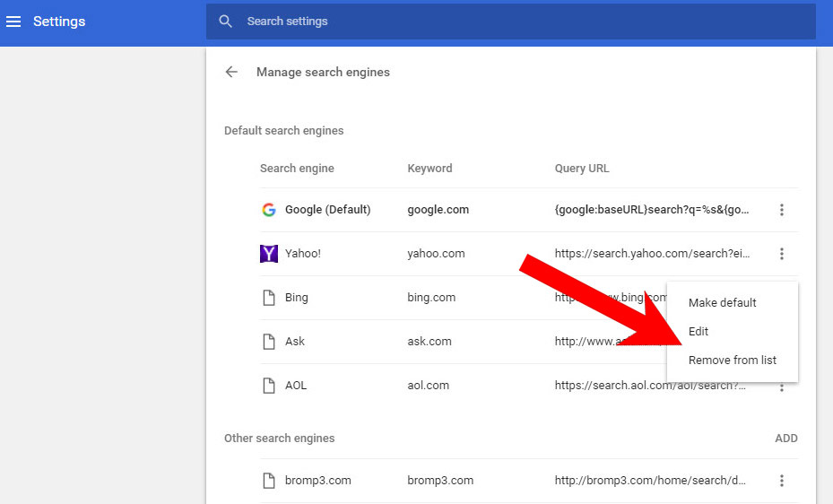The image size is (833, 504).
Task: Go back from Manage search engines
Action: coord(231,72)
